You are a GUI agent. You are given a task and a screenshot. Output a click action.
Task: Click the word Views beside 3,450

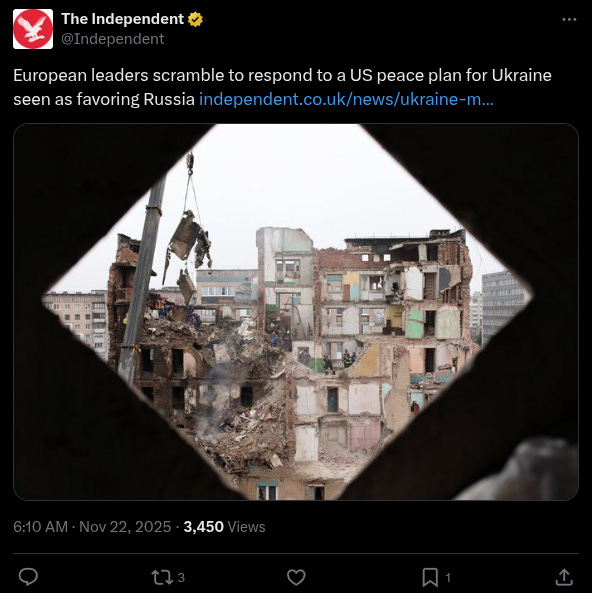coord(246,526)
